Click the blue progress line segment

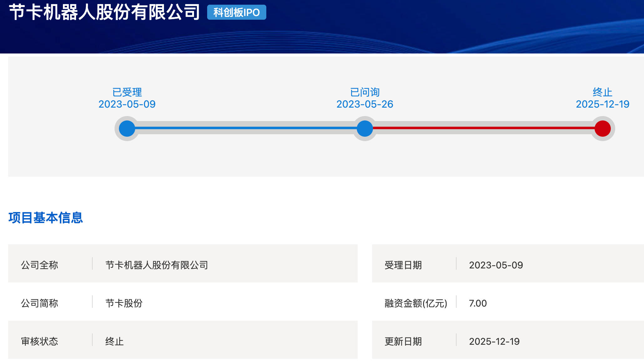pos(246,128)
